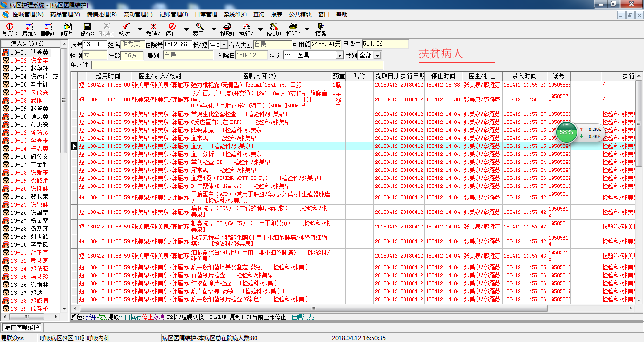Open the dropdown arrow next to 费用F

point(213,29)
